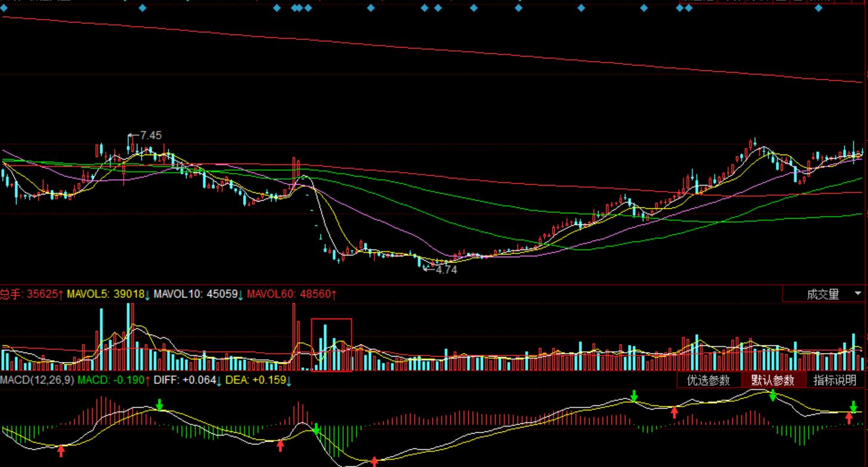Click the 总手: 35625 volume readout

pos(32,294)
